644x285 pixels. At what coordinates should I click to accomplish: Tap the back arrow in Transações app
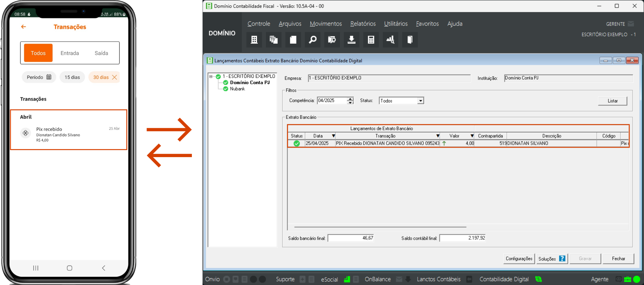point(23,27)
